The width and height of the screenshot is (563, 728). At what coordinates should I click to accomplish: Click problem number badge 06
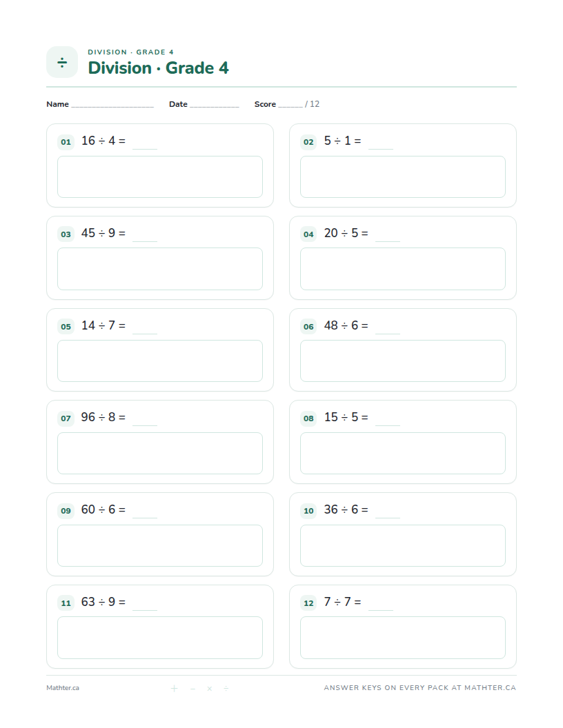pos(308,326)
